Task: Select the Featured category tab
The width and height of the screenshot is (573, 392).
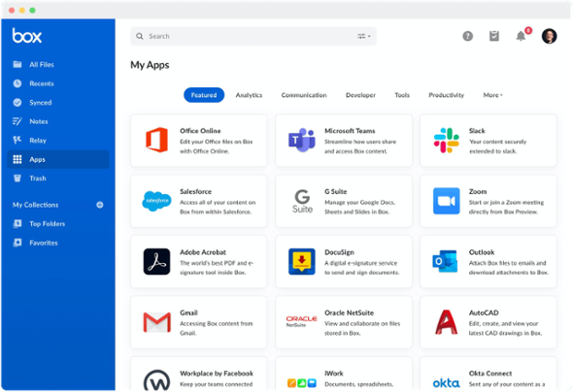Action: tap(204, 95)
